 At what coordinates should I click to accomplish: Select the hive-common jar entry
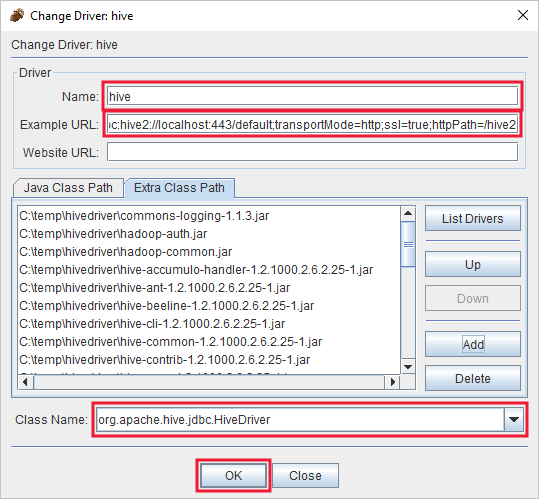tap(209, 342)
